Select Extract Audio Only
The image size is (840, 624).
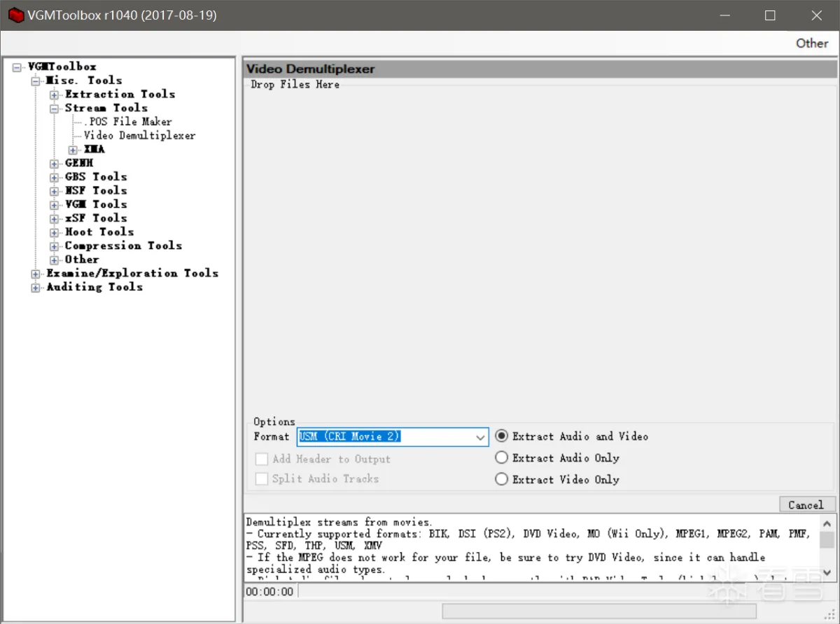click(502, 458)
